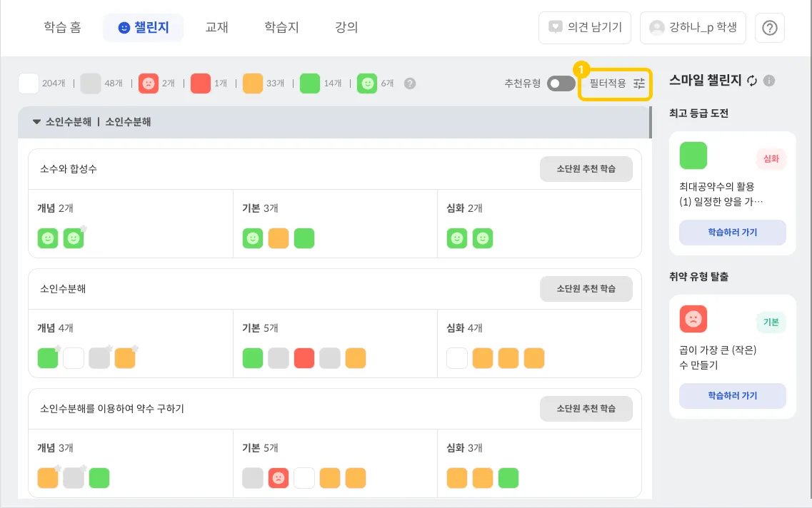Open orange tile in 소인수분해 기본
This screenshot has width=812, height=508.
click(355, 358)
